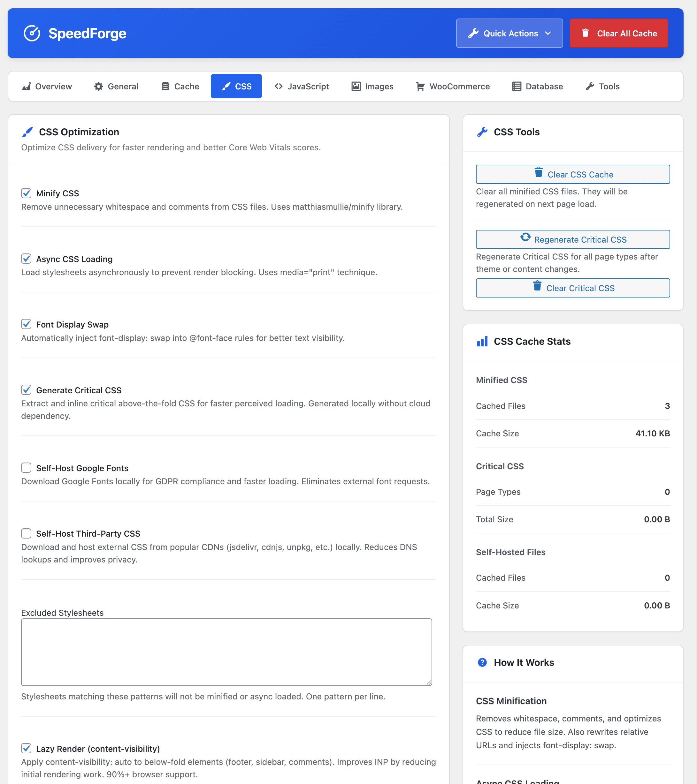Enable Self-Host Google Fonts checkbox
Image resolution: width=697 pixels, height=784 pixels.
pos(26,468)
